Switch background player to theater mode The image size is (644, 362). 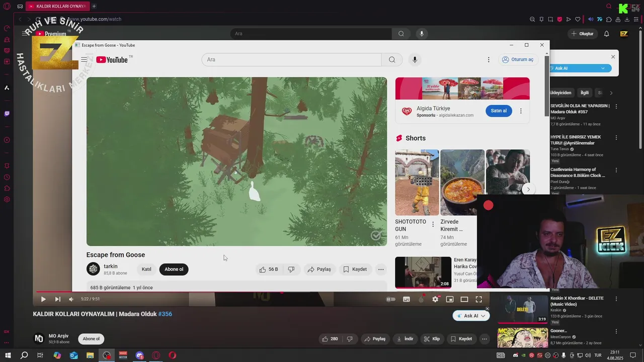464,299
